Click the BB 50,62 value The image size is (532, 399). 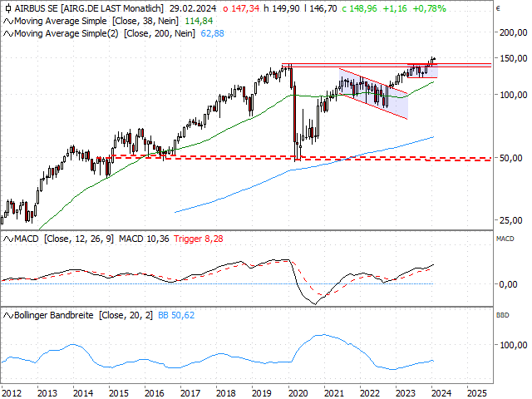[176, 315]
